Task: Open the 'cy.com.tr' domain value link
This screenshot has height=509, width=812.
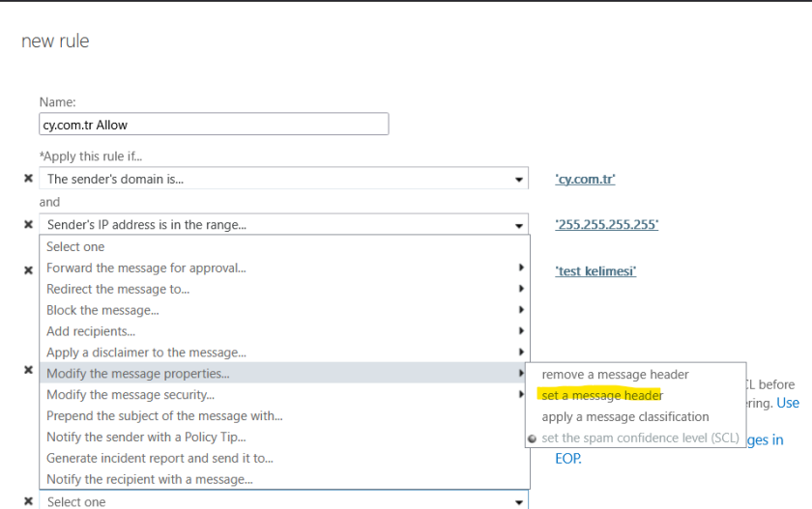Action: [x=585, y=180]
